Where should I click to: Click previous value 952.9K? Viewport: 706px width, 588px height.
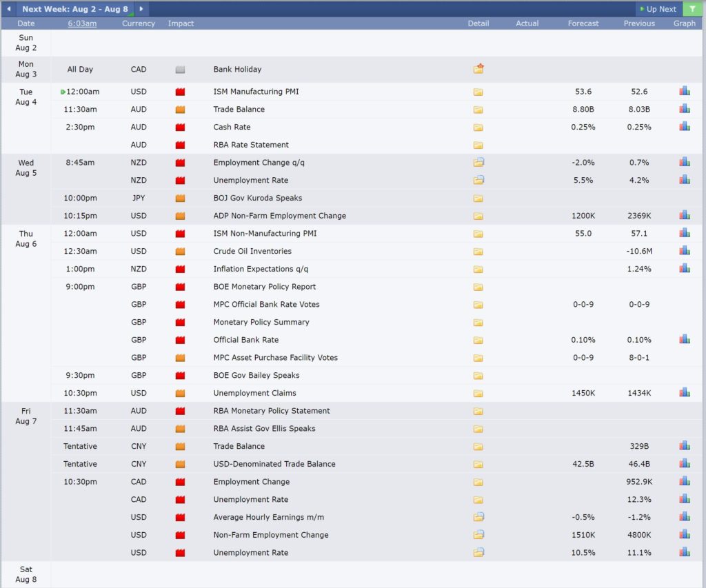pyautogui.click(x=639, y=482)
